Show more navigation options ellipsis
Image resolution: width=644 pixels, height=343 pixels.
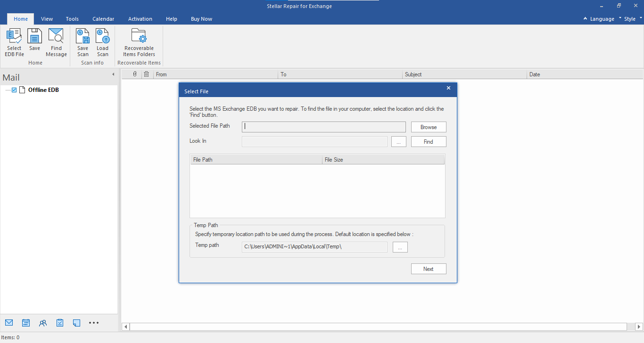[x=94, y=323]
